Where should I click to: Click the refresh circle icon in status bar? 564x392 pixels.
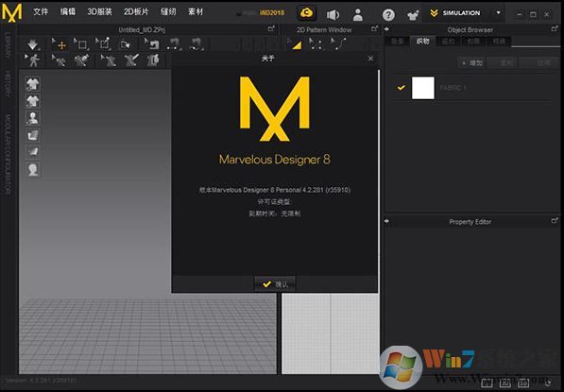[x=548, y=383]
